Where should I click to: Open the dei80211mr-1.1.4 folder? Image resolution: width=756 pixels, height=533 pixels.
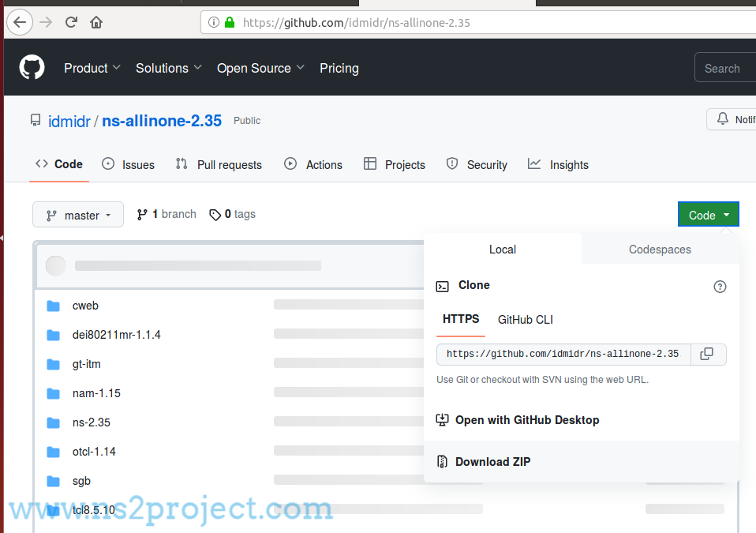tap(117, 335)
